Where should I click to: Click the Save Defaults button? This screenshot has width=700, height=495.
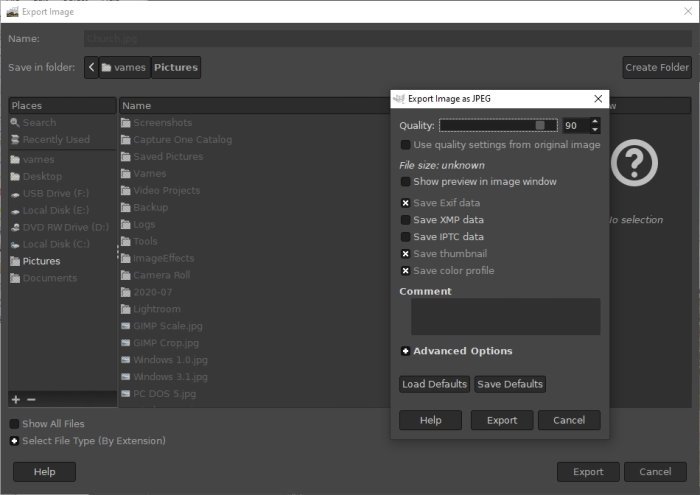[x=509, y=384]
